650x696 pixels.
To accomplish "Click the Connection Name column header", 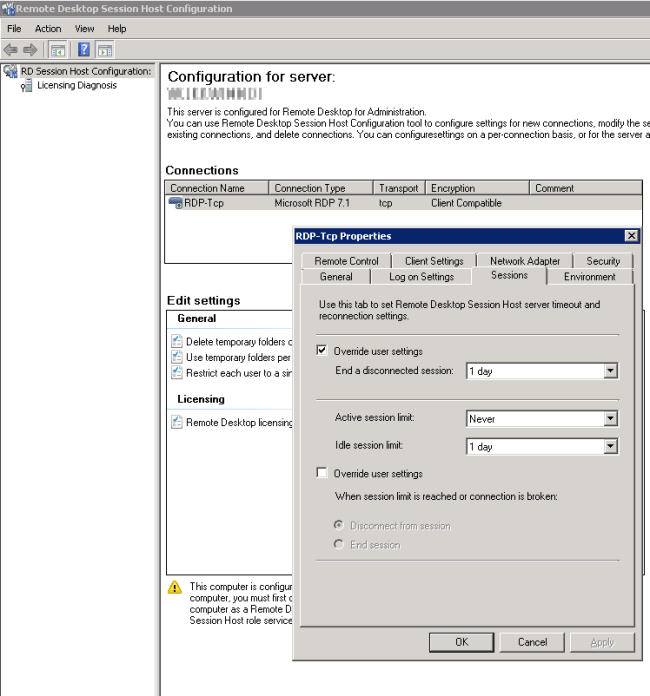I will pyautogui.click(x=217, y=188).
